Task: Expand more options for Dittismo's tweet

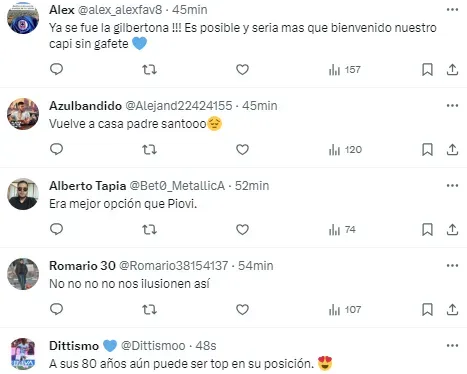Action: tap(452, 346)
